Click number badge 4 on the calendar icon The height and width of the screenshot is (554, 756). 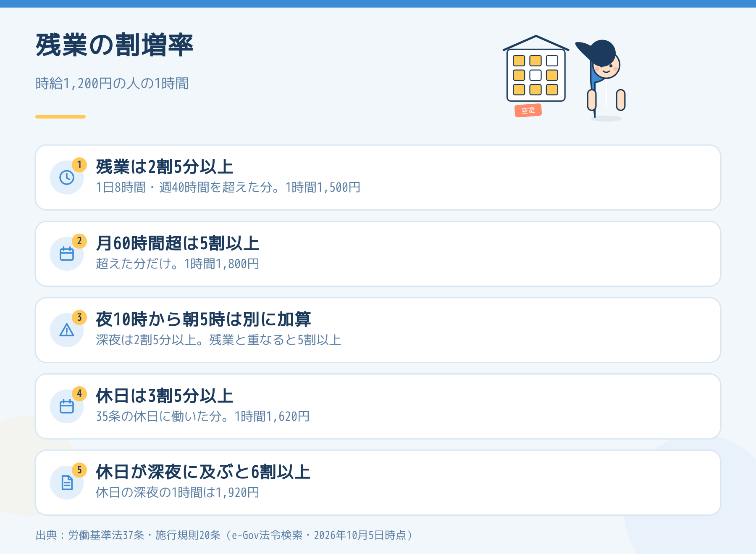point(79,394)
